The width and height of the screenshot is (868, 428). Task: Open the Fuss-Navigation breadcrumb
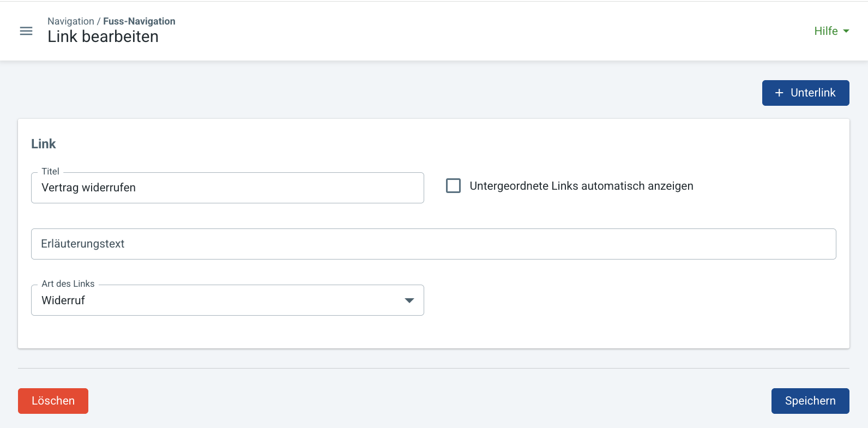click(139, 21)
